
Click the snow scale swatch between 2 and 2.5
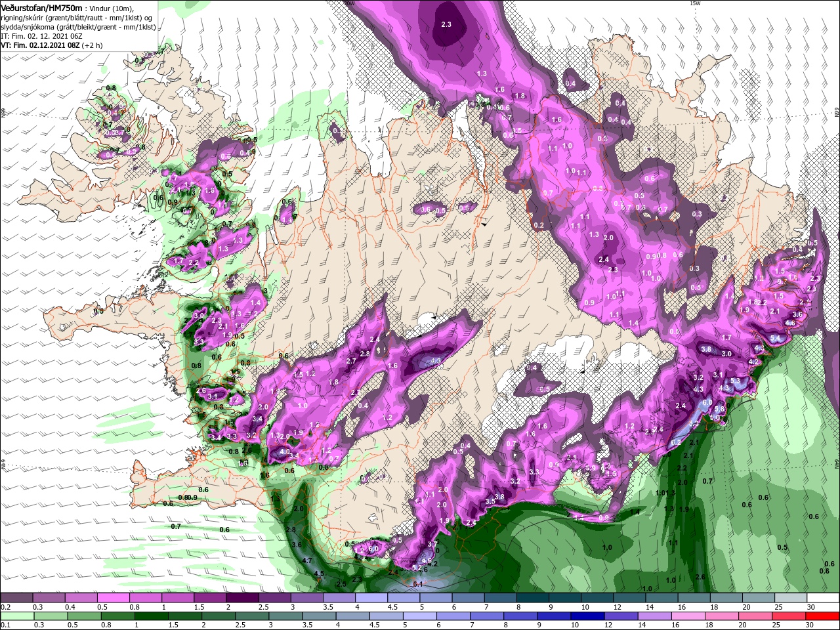pyautogui.click(x=242, y=598)
